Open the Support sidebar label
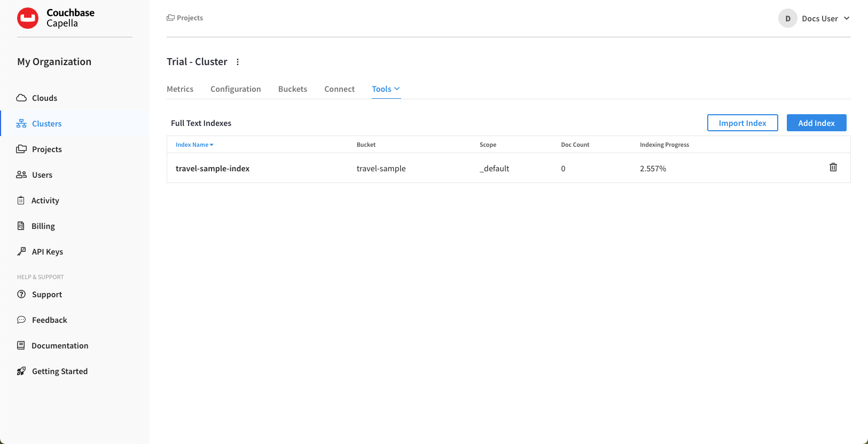Image resolution: width=868 pixels, height=444 pixels. click(x=47, y=294)
